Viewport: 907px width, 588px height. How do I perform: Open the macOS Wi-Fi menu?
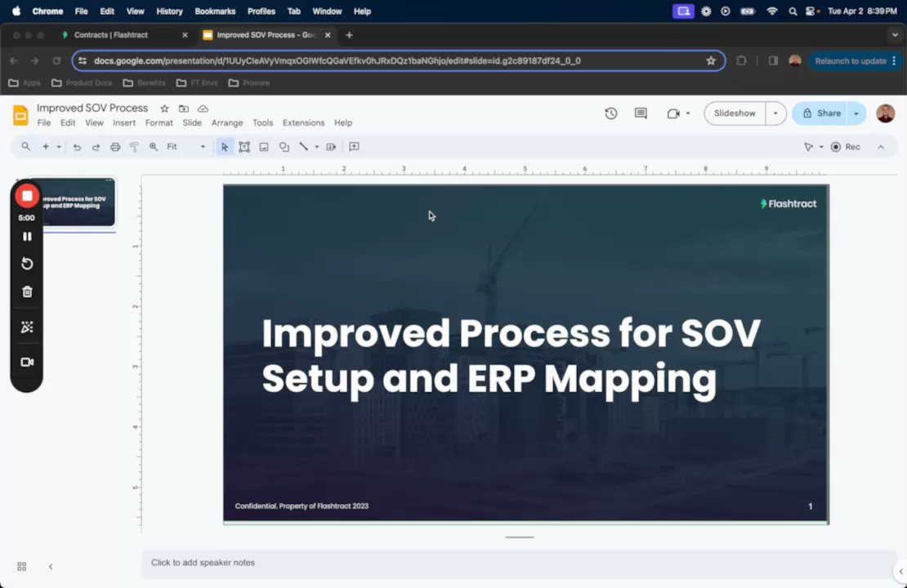(771, 11)
